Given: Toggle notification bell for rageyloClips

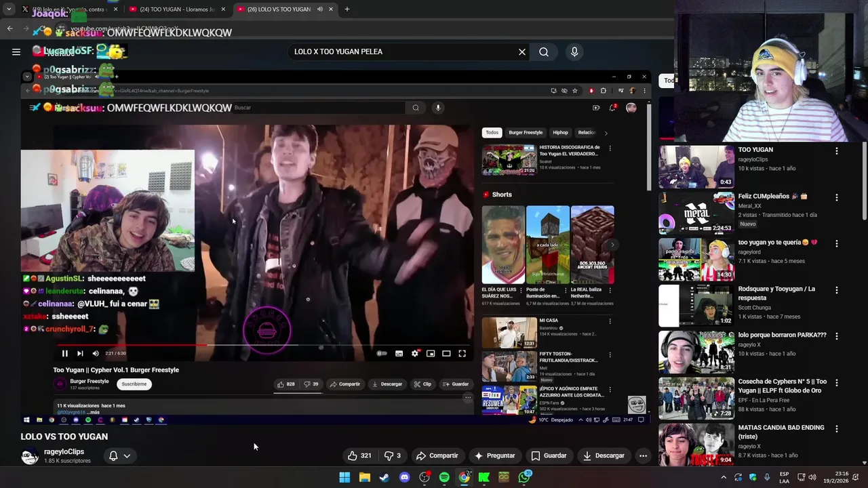Looking at the screenshot, I should click(113, 455).
